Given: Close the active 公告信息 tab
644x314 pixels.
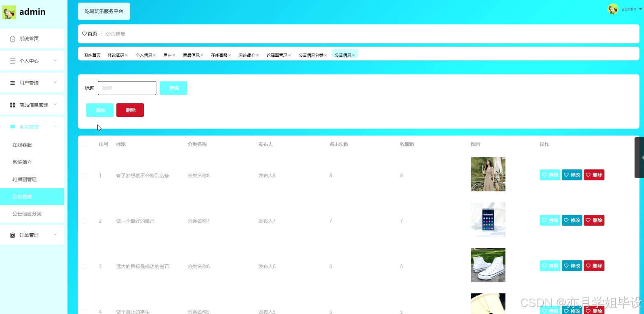Looking at the screenshot, I should pos(353,55).
